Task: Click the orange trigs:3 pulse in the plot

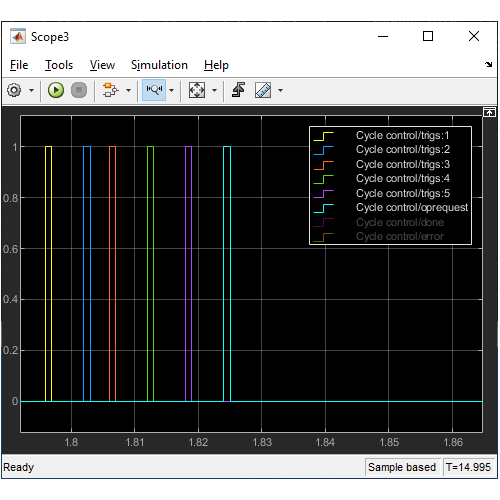Action: click(x=112, y=273)
